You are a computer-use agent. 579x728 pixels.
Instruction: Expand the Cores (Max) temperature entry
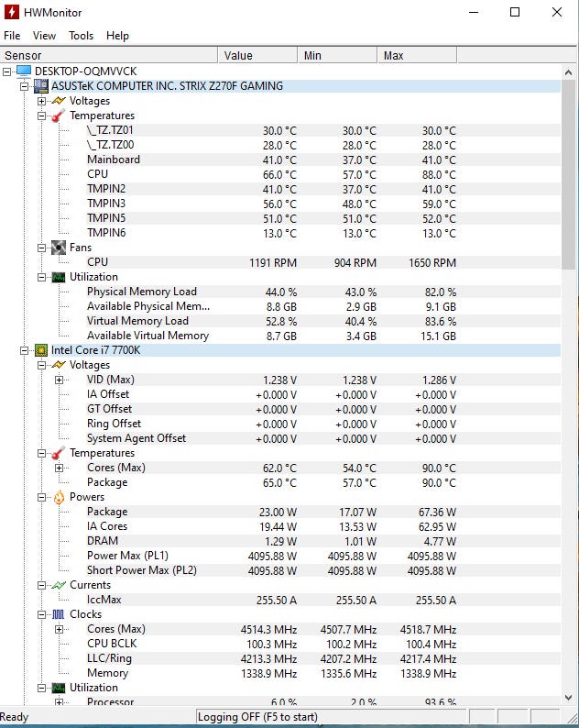(x=59, y=468)
